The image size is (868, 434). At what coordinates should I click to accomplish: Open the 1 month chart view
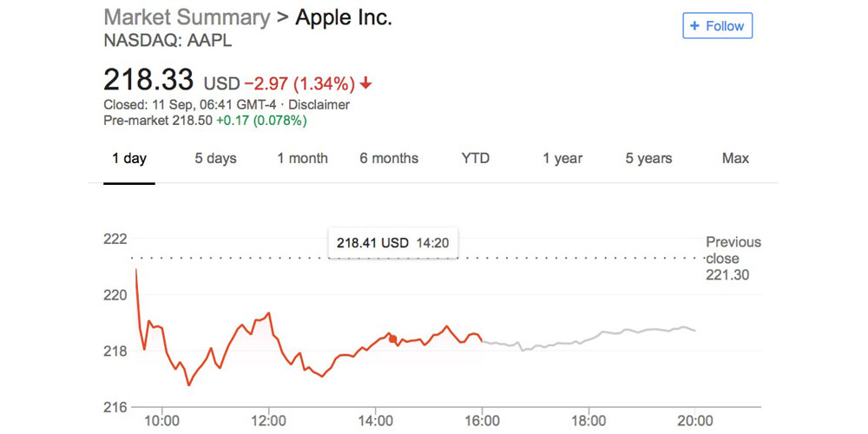pyautogui.click(x=302, y=158)
